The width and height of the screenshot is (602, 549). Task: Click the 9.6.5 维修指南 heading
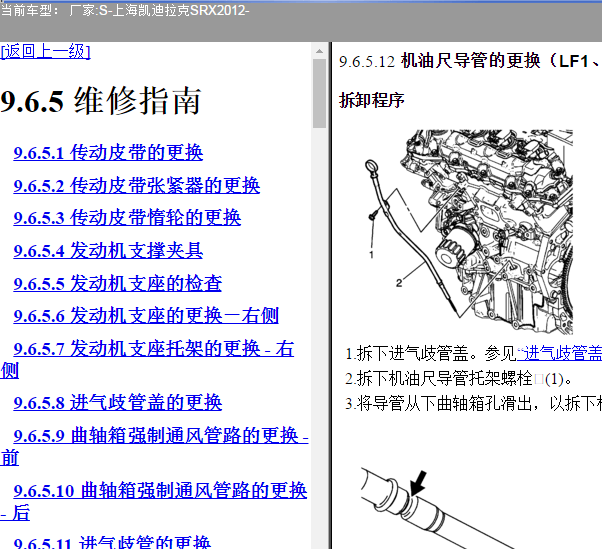click(x=101, y=101)
